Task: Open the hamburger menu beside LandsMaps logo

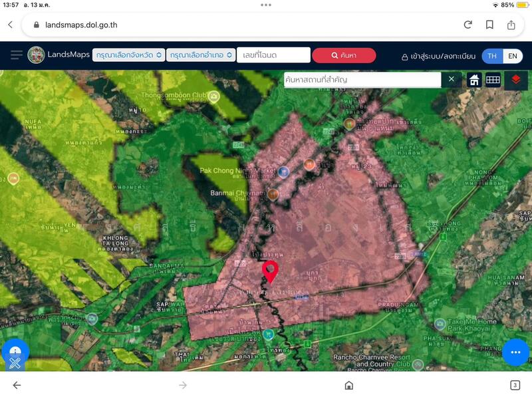Action: pyautogui.click(x=17, y=55)
